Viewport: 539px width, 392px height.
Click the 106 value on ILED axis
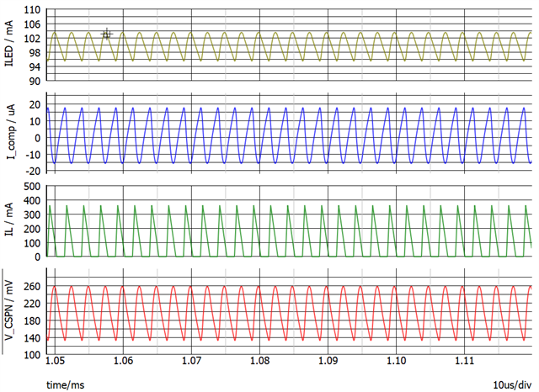tap(32, 24)
